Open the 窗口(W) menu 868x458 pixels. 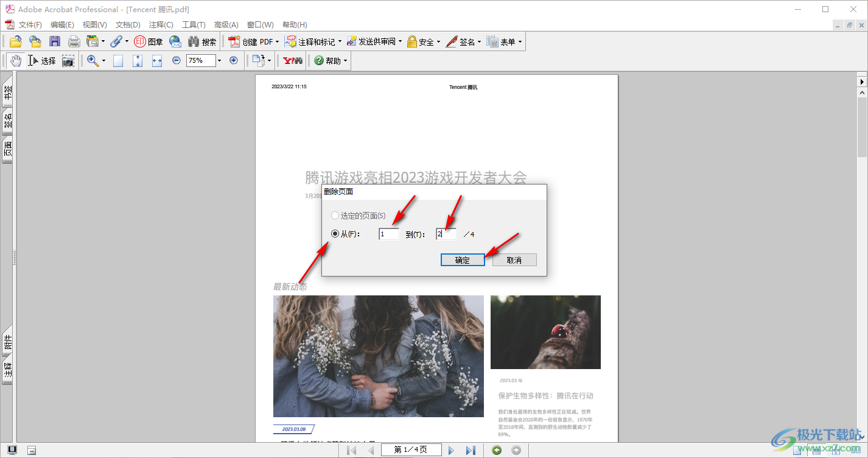[261, 25]
